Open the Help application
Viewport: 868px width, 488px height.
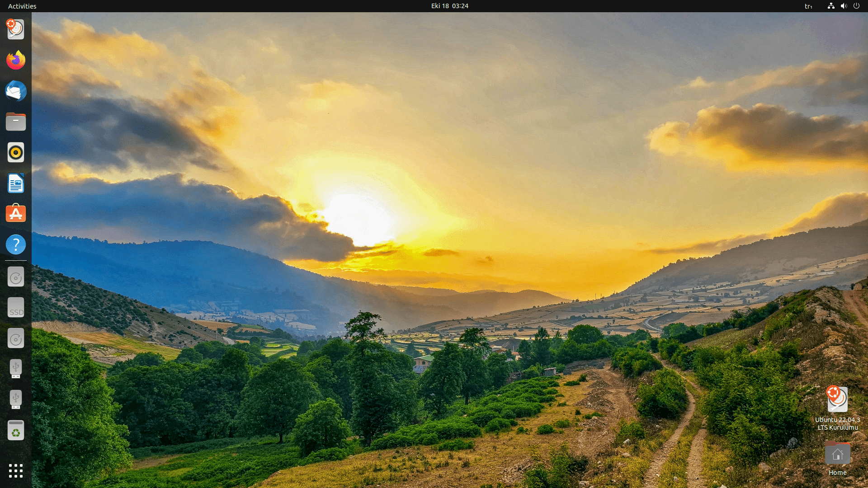click(15, 244)
